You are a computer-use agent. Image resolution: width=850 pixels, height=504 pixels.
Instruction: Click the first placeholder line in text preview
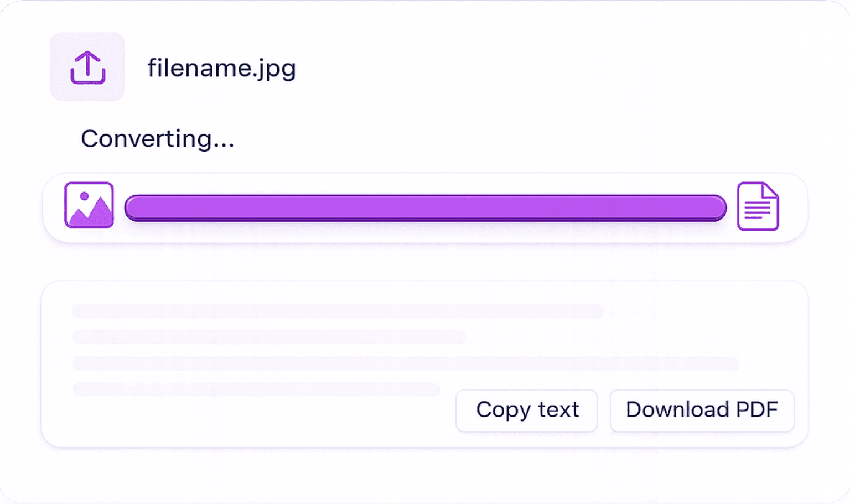point(338,310)
